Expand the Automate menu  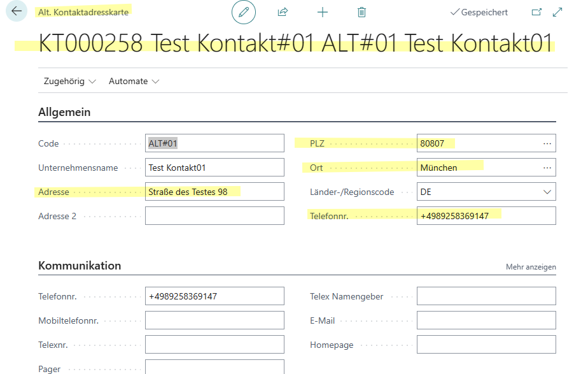coord(134,81)
